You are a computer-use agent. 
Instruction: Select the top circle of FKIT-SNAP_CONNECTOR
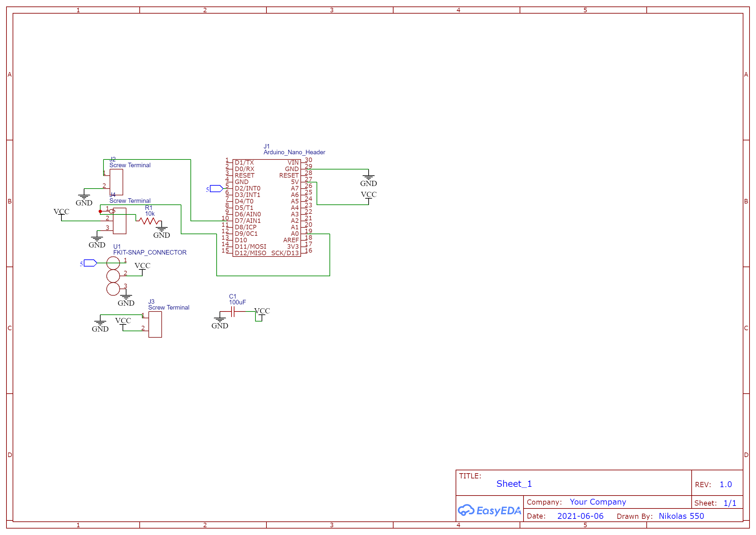click(113, 263)
